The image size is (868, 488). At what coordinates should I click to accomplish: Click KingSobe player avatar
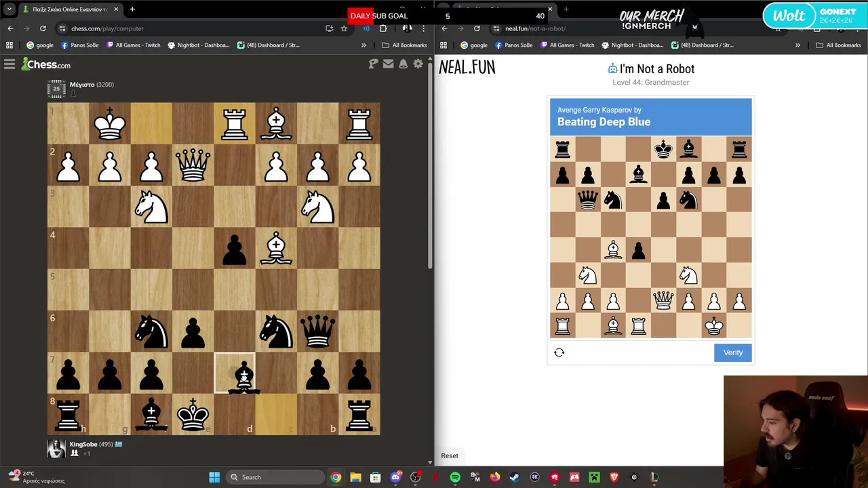click(x=56, y=448)
